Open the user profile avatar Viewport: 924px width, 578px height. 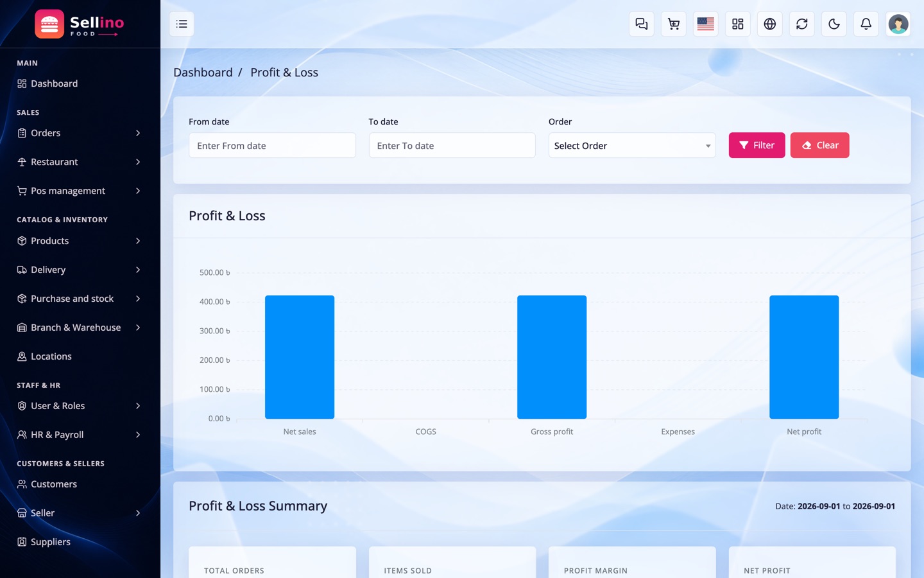[x=898, y=24]
